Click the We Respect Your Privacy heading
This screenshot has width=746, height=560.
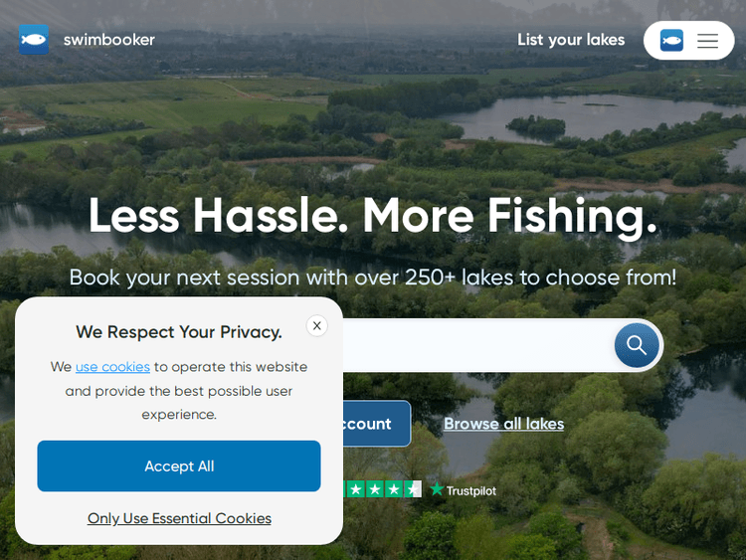[179, 332]
